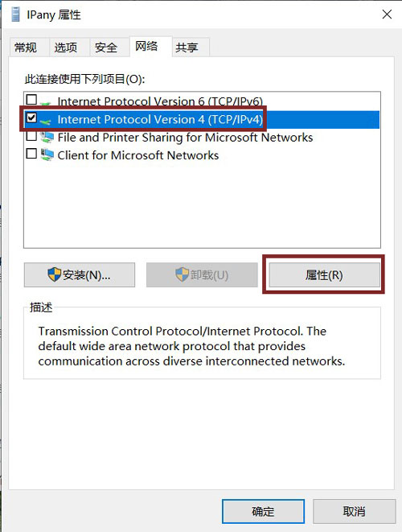Select File and Printer Sharing list item
This screenshot has width=402, height=532.
tap(202, 138)
